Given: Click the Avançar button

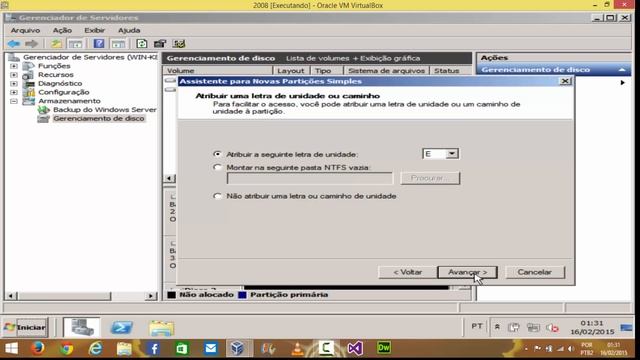Looking at the screenshot, I should click(467, 272).
